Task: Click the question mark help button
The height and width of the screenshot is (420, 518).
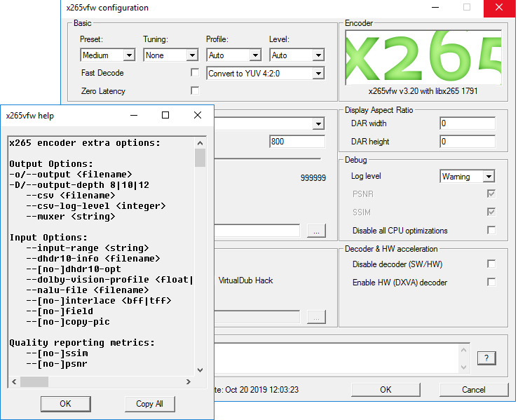Action: pyautogui.click(x=486, y=358)
